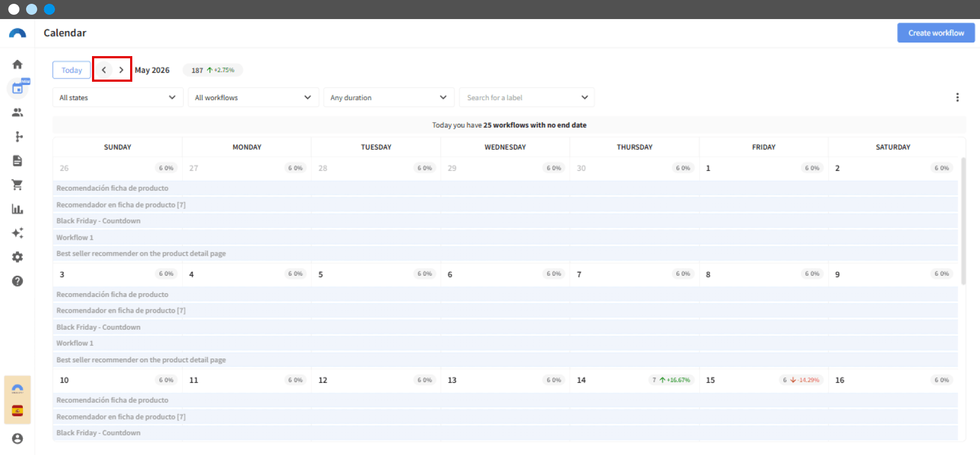Open the people/audience sidebar icon
The width and height of the screenshot is (980, 455).
[x=17, y=112]
